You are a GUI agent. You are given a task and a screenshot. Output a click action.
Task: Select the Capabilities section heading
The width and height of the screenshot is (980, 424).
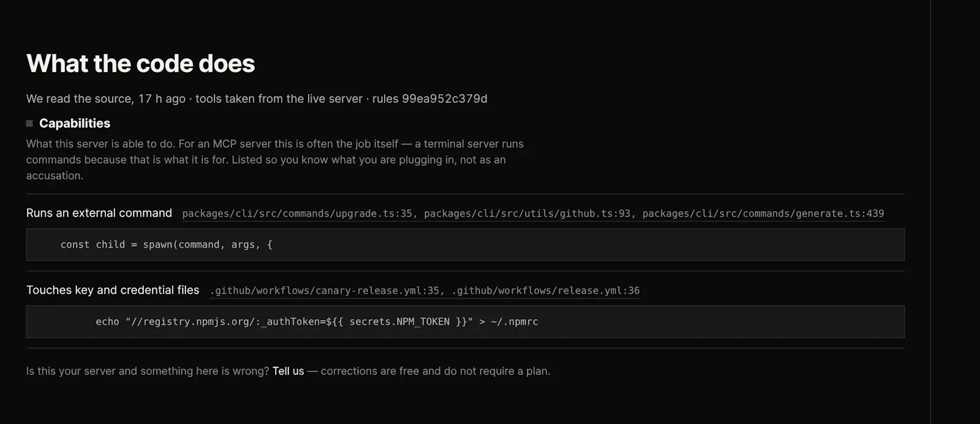tap(75, 124)
